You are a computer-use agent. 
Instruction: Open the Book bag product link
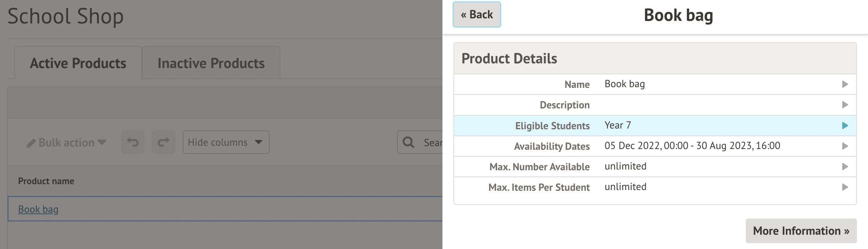click(x=38, y=209)
